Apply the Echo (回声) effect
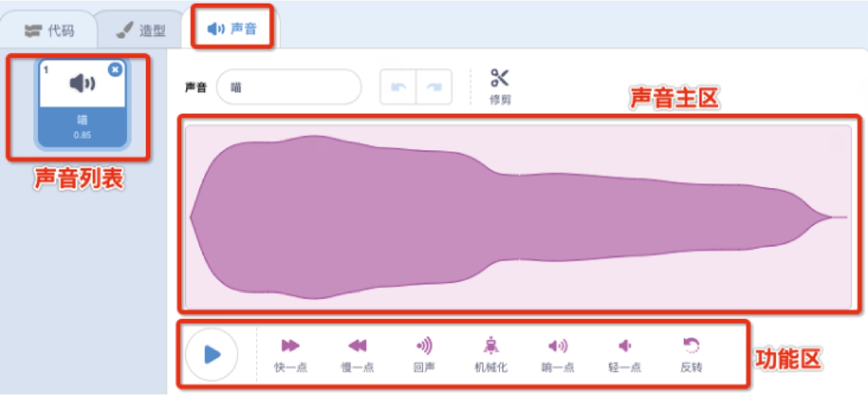The width and height of the screenshot is (868, 395). [x=424, y=346]
